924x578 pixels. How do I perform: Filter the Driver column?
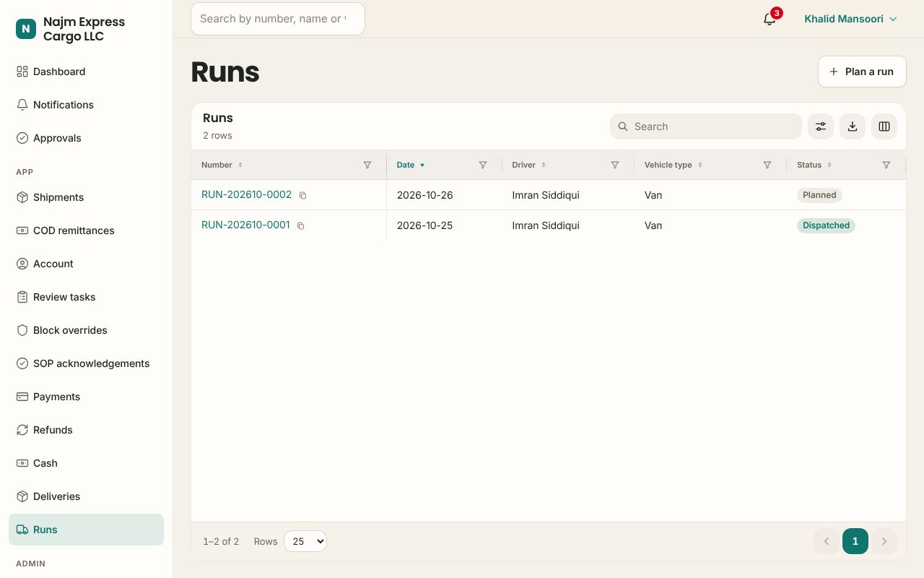(615, 165)
